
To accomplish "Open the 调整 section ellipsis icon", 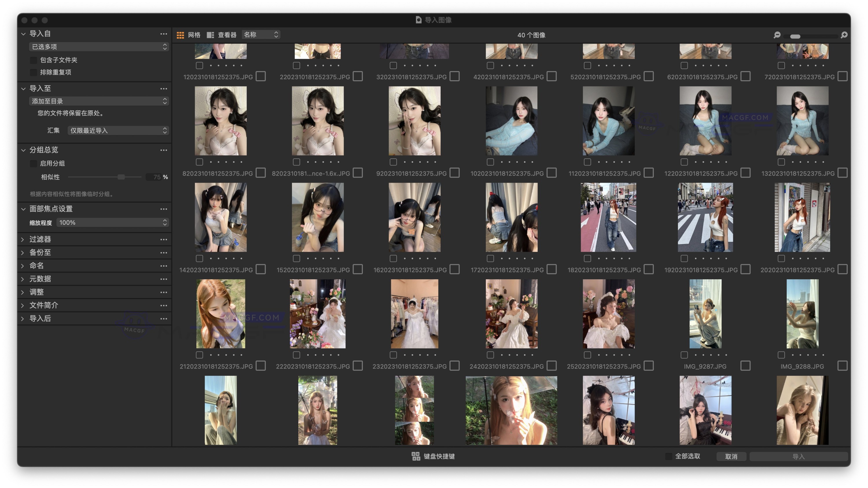I will pyautogui.click(x=164, y=292).
